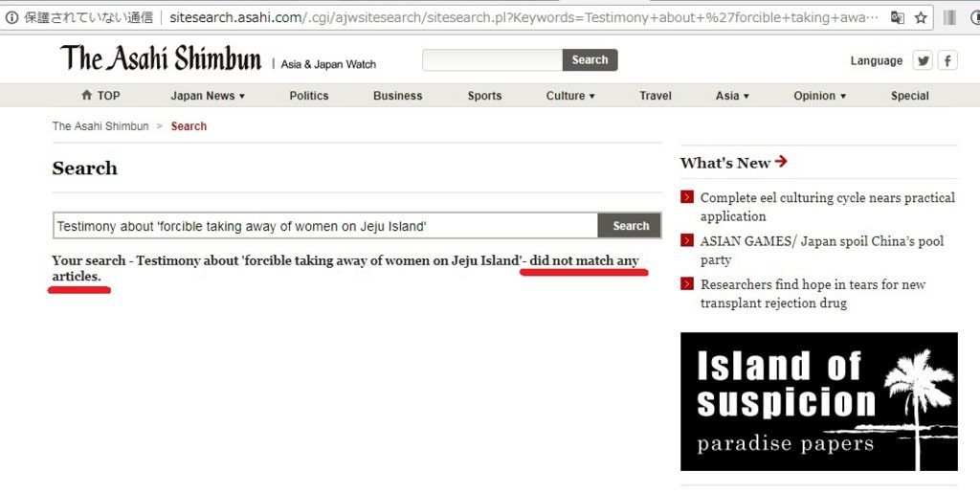Focus the header search input field
This screenshot has height=494, width=980.
[493, 60]
